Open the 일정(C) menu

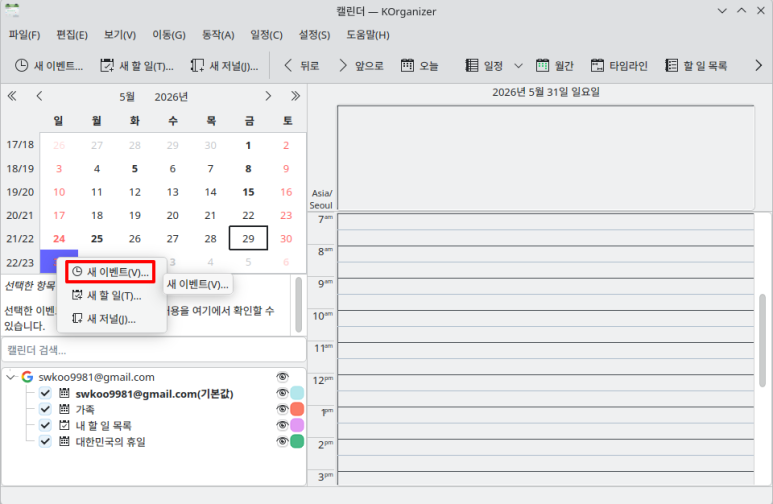point(266,35)
